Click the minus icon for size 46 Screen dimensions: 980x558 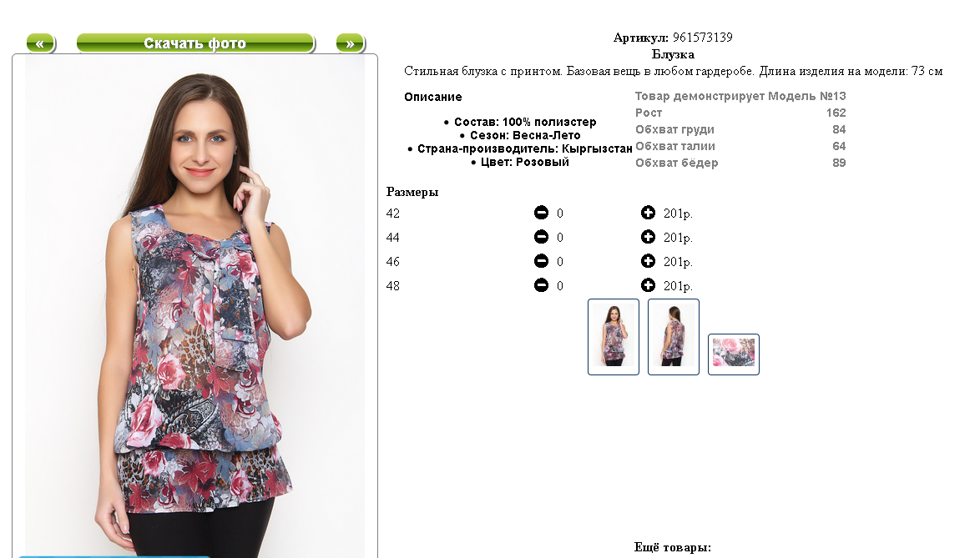coord(541,261)
